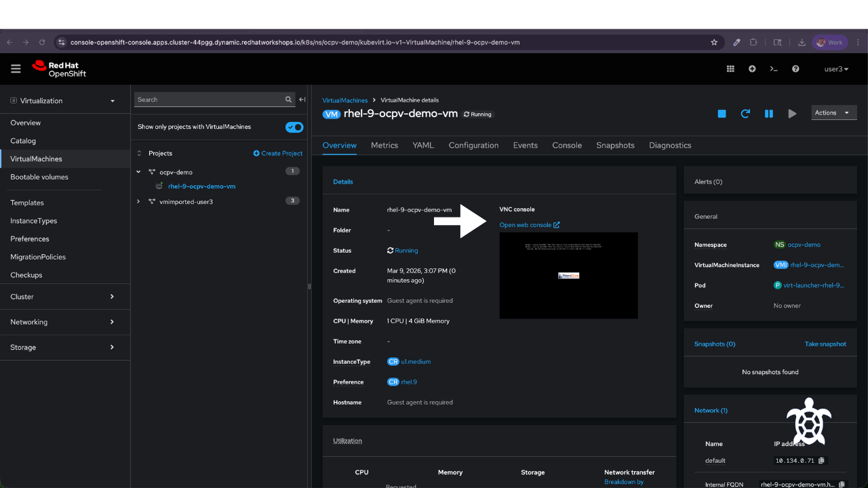This screenshot has height=488, width=868.
Task: Bookmark the page with star icon
Action: [x=714, y=42]
